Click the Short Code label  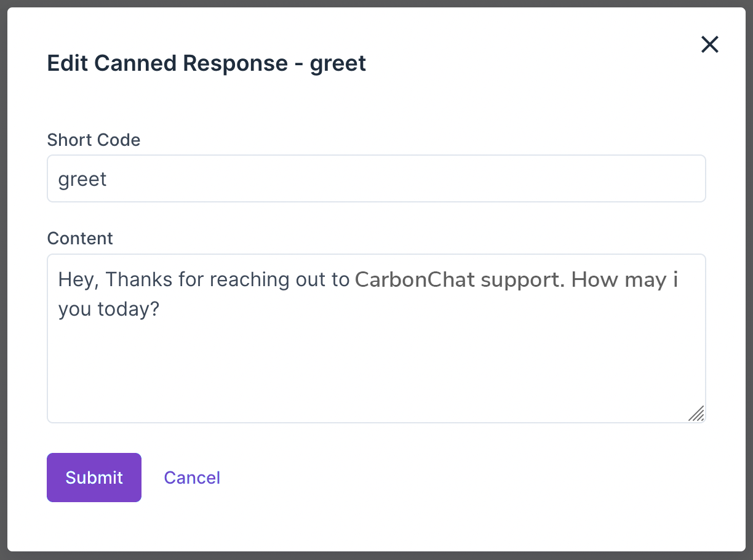94,140
